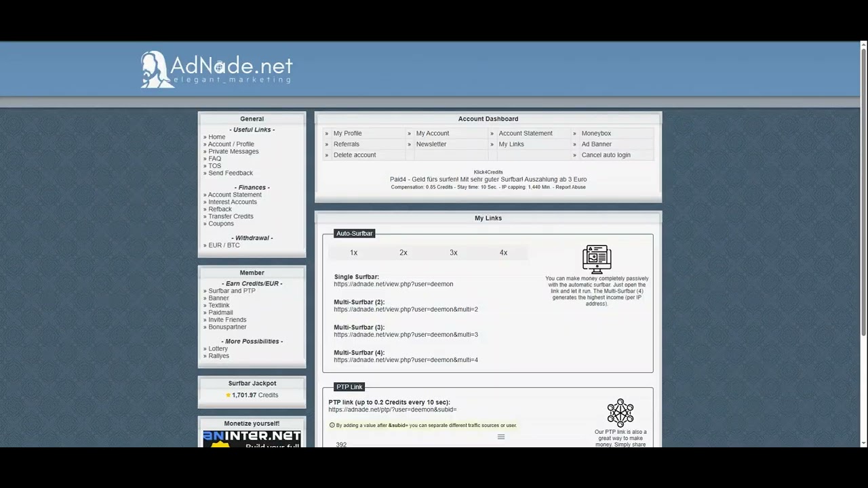Image resolution: width=868 pixels, height=488 pixels.
Task: Open Moneybox in dashboard
Action: point(596,134)
